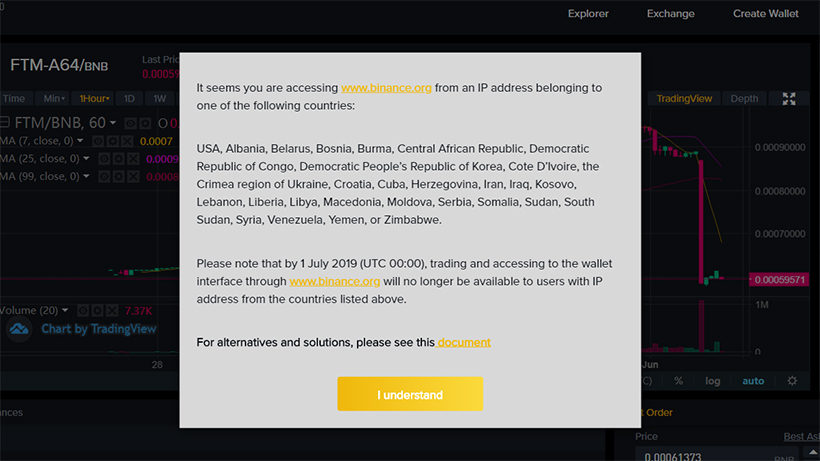Remove the Volume (20) indicator

(111, 311)
